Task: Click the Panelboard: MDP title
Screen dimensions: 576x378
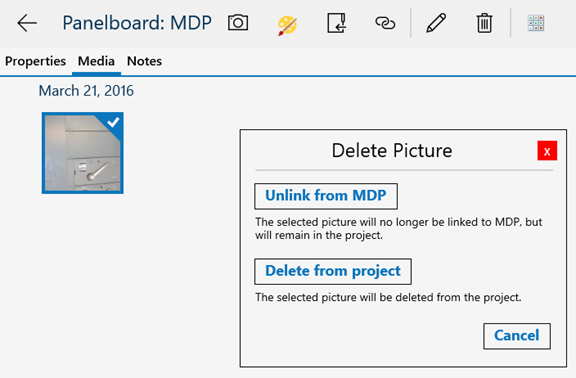Action: point(137,23)
